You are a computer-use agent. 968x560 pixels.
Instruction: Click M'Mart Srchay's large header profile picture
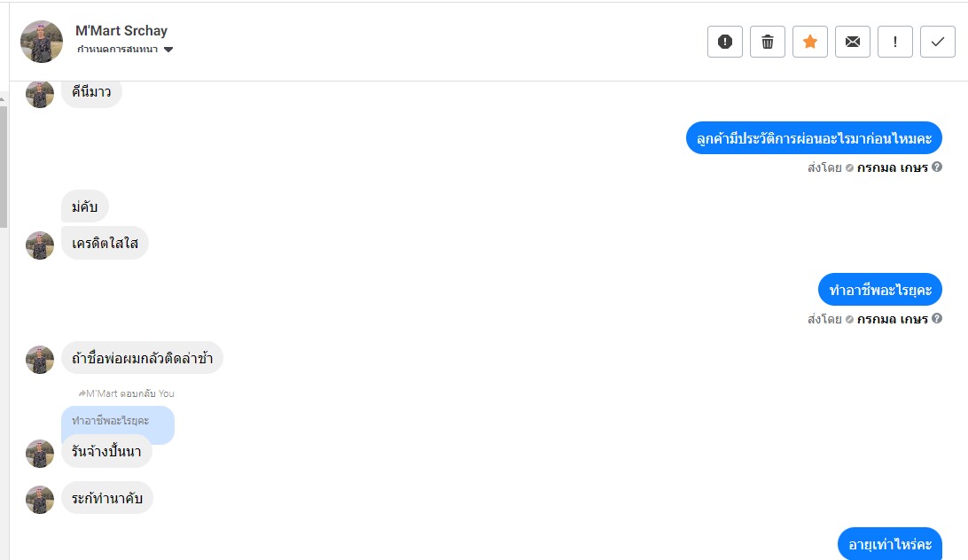click(42, 42)
